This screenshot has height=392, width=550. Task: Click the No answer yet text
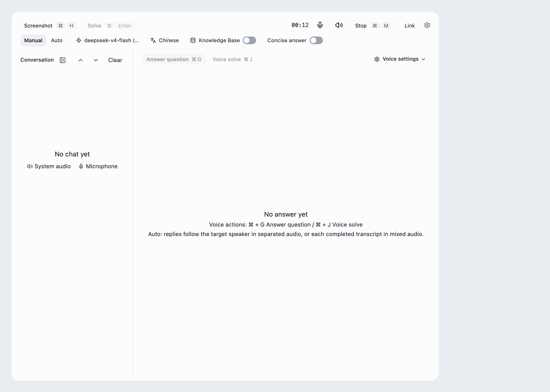(286, 214)
